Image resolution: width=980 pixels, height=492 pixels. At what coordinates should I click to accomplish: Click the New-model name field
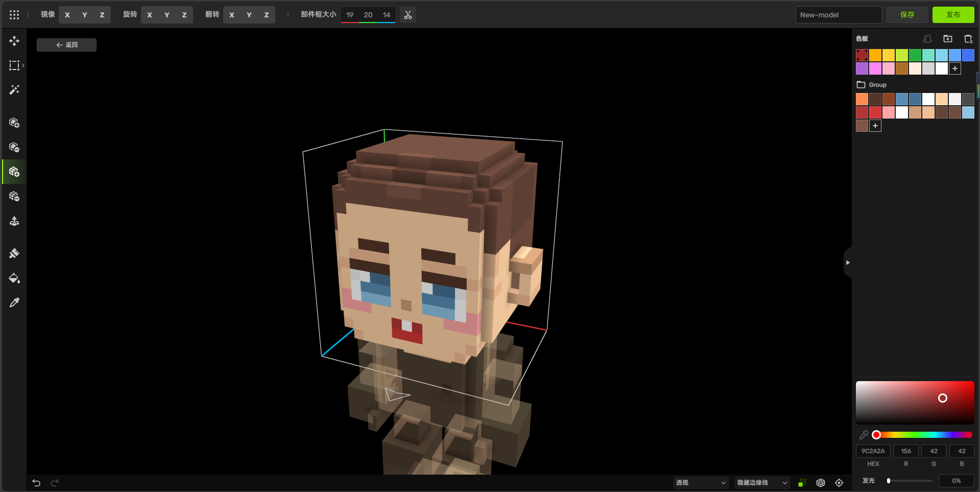838,15
